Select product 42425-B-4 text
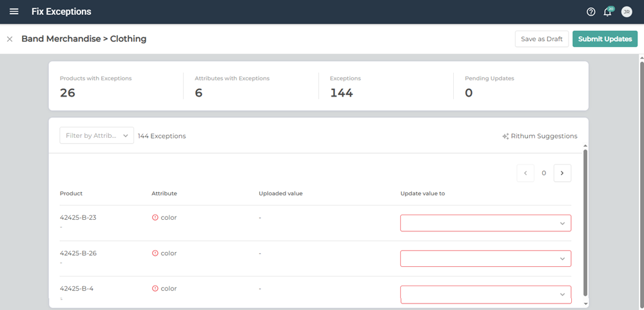This screenshot has height=310, width=644. tap(77, 289)
